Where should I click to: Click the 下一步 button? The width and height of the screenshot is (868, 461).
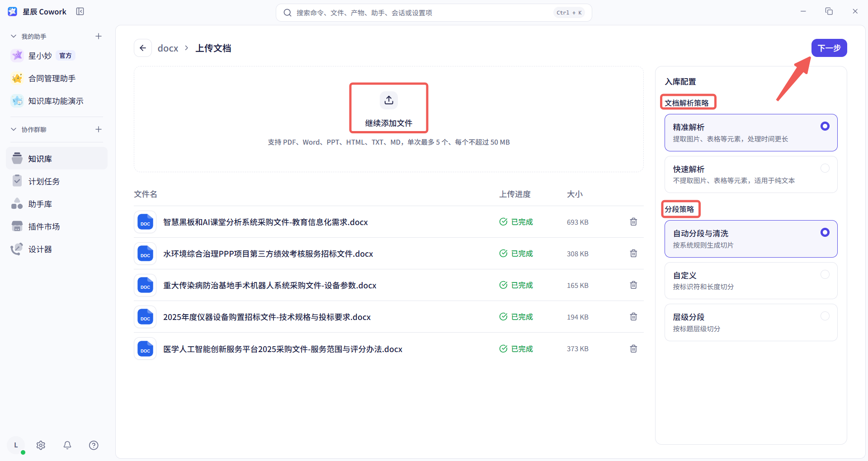(829, 48)
